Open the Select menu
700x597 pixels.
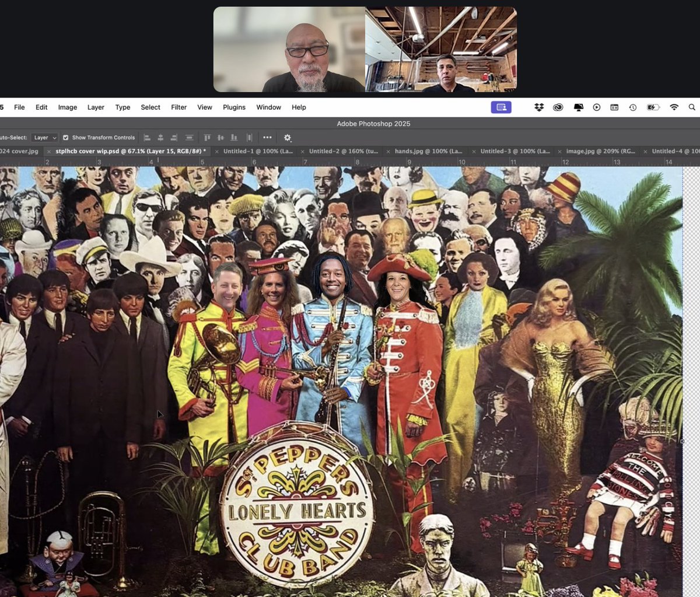pos(150,107)
